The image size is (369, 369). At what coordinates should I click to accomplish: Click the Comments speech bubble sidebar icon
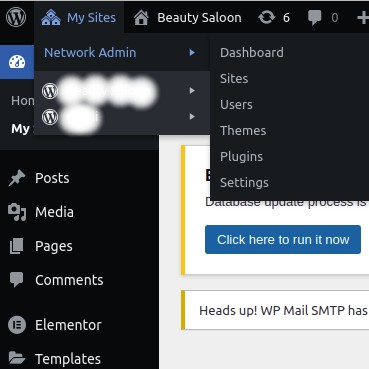click(x=16, y=280)
